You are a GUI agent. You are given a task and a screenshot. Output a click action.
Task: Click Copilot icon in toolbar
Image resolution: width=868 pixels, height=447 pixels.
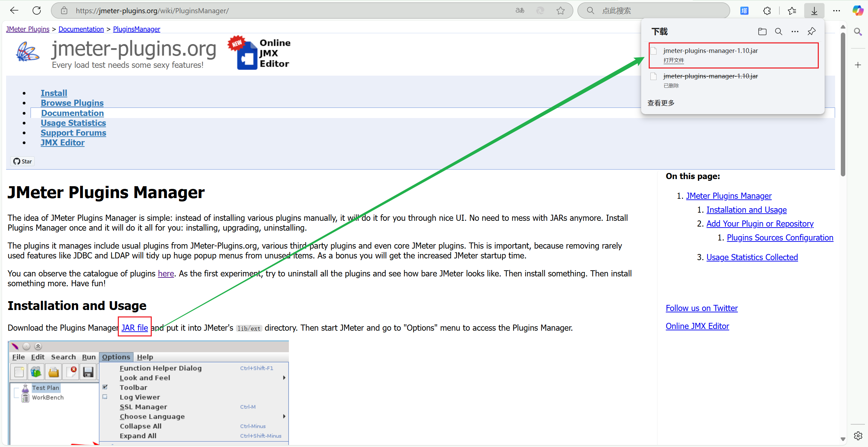[x=857, y=11]
